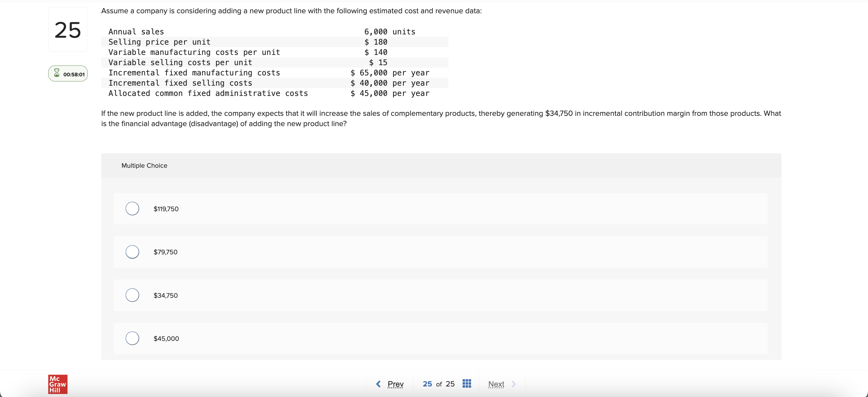The width and height of the screenshot is (868, 397).
Task: Click the $34,750 answer row
Action: pos(440,295)
